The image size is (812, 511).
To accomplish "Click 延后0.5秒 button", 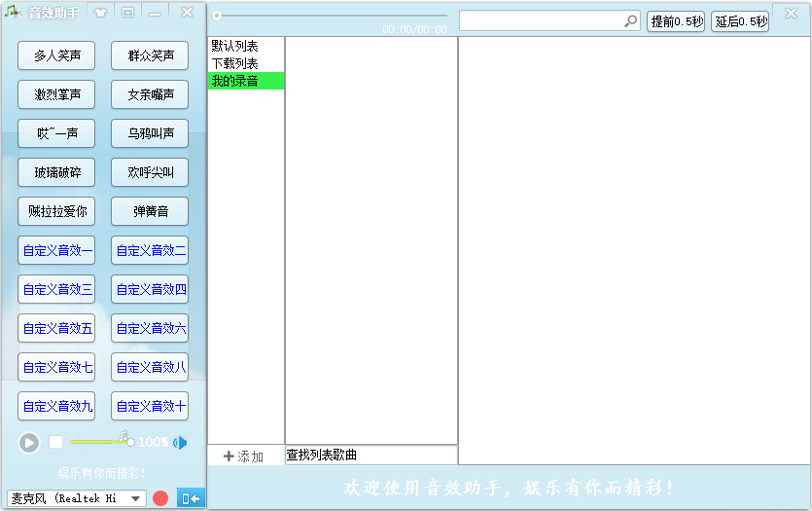I will (x=740, y=21).
